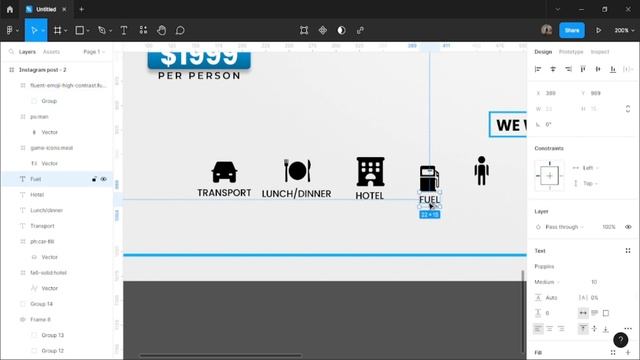Click the layer opacity 100% field
Screen dimensions: 640x360
click(609, 227)
